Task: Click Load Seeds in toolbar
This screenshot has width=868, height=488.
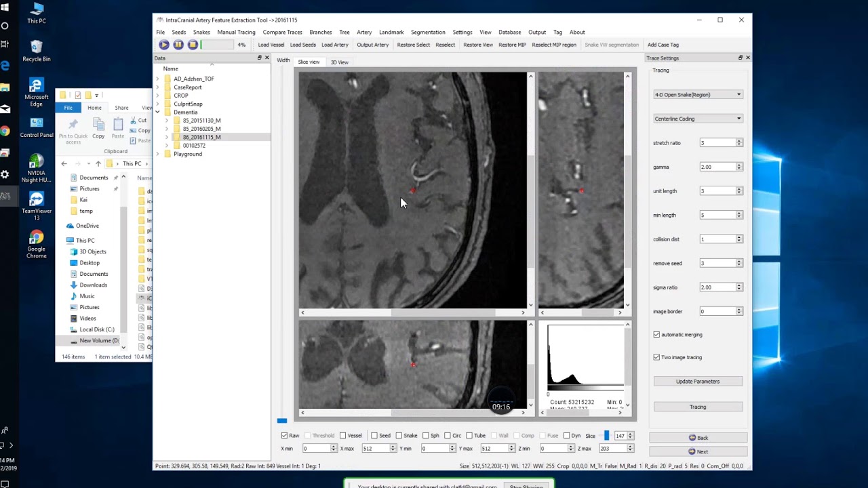Action: (303, 45)
